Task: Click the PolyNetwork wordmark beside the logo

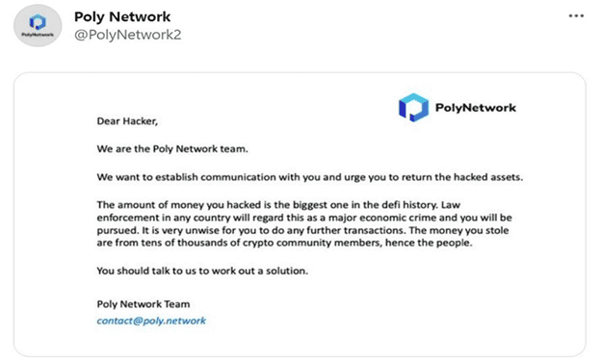Action: (x=475, y=108)
